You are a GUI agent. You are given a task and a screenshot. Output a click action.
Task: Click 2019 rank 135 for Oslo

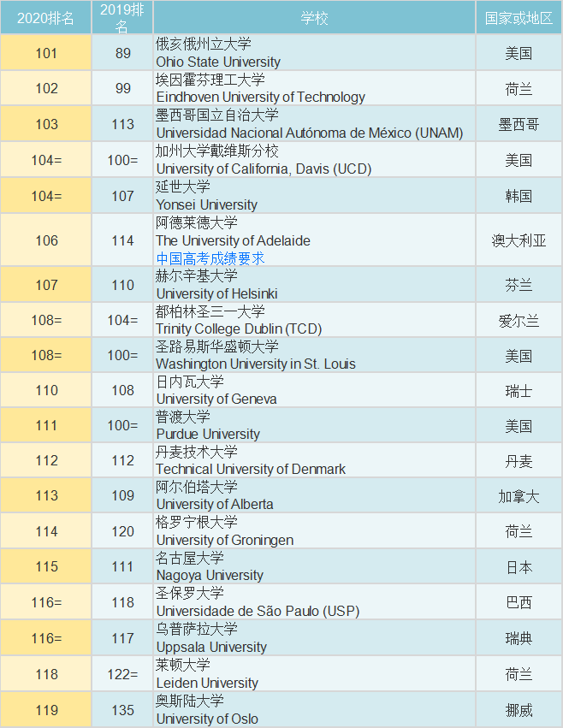pyautogui.click(x=122, y=710)
